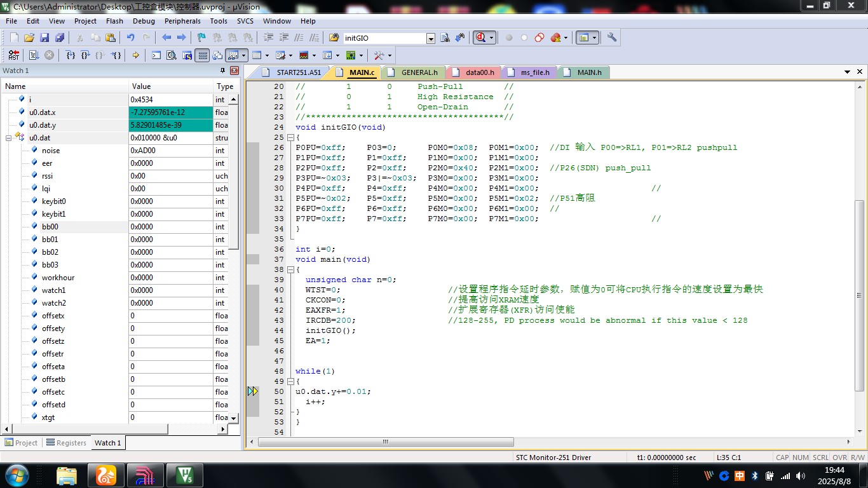Screen dimensions: 868x488
Task: Open the Peripherals menu
Action: point(182,21)
